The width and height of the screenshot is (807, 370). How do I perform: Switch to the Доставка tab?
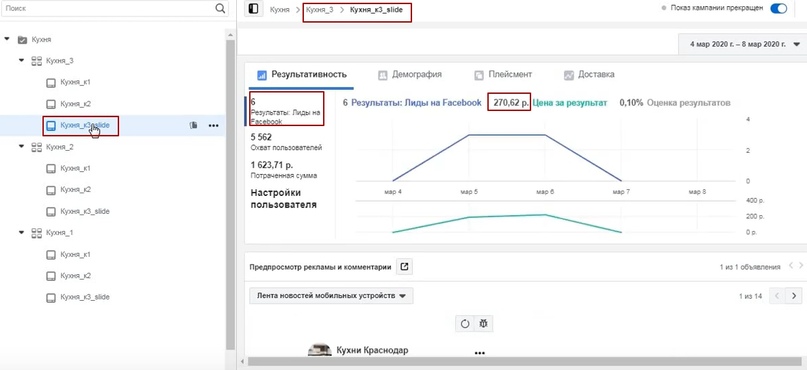click(589, 75)
